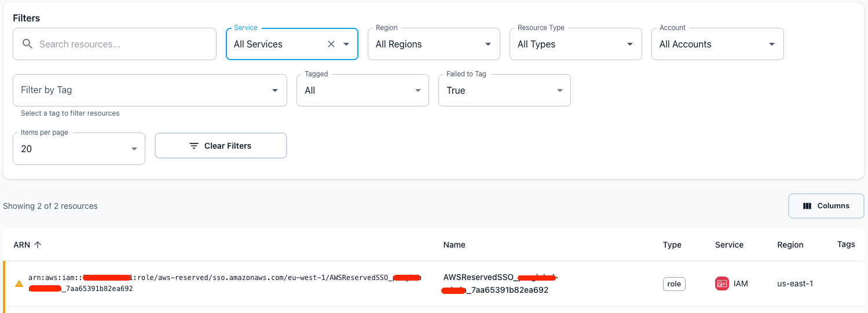Click the Region column header
The image size is (868, 313).
click(x=790, y=245)
